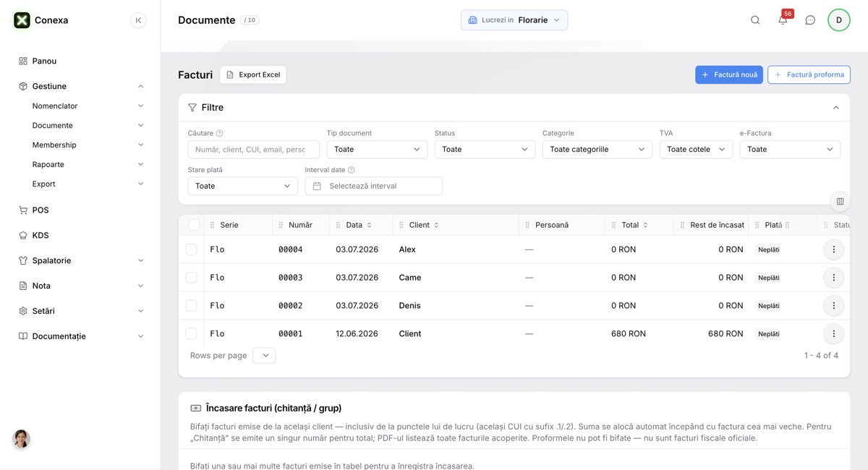
Task: Click the Factură nouă button
Action: click(729, 74)
